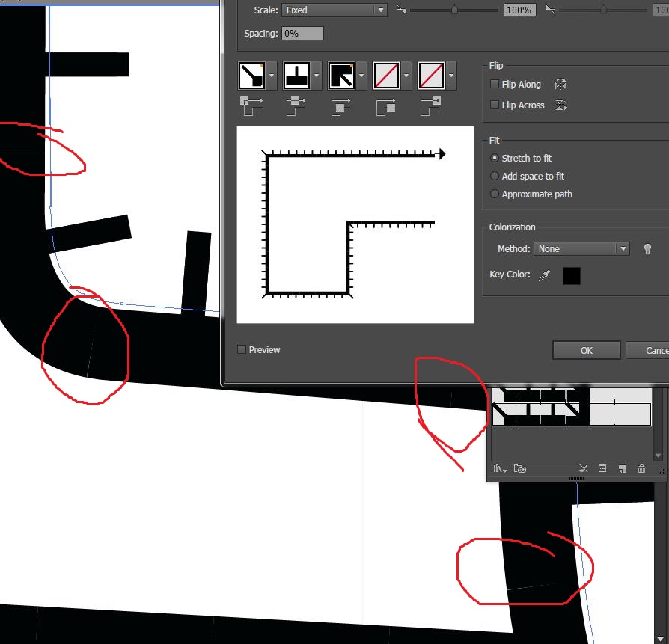Select the Approximate path option
Viewport: 669px width, 644px height.
[495, 194]
